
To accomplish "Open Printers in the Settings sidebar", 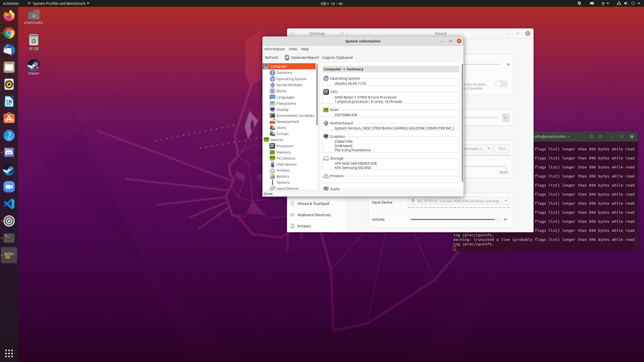I will tap(317, 226).
